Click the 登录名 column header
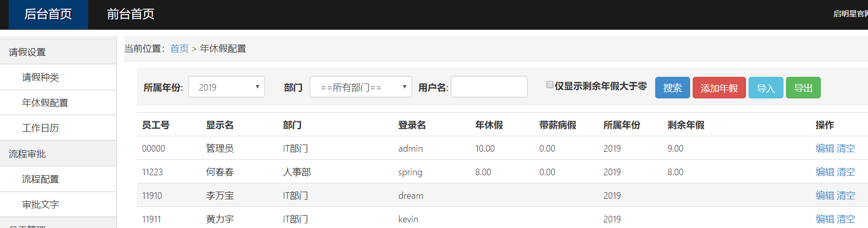The image size is (868, 228). [x=412, y=125]
